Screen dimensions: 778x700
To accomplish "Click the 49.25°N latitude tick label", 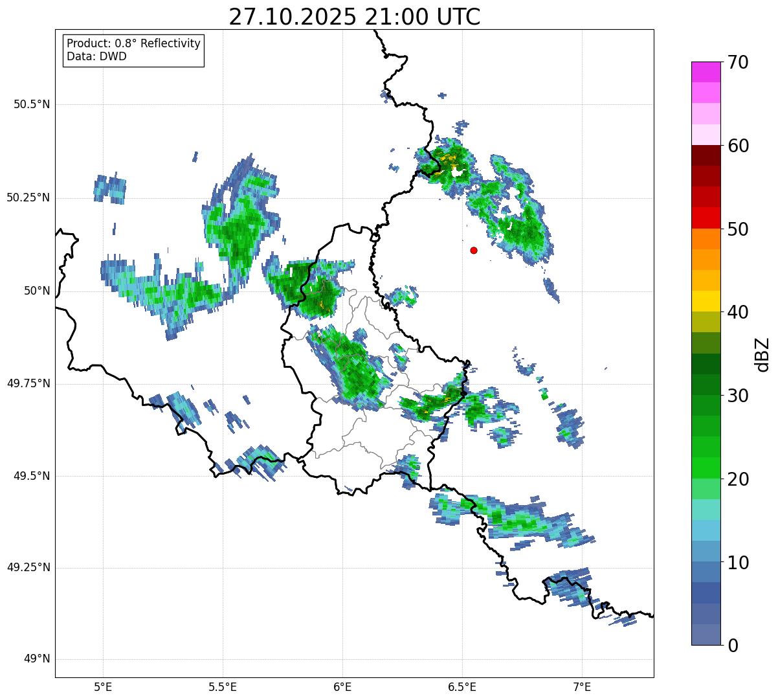I will click(x=28, y=567).
